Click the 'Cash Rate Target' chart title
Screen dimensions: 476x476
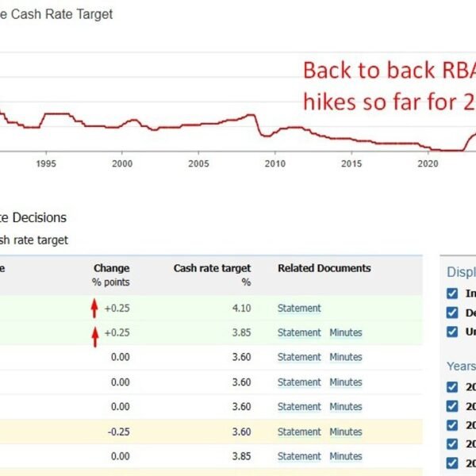click(x=62, y=14)
